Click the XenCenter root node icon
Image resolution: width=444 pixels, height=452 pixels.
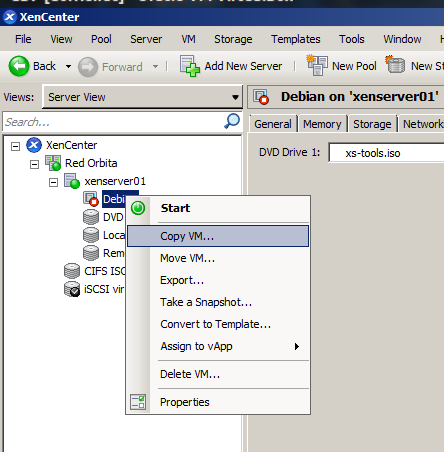point(34,145)
